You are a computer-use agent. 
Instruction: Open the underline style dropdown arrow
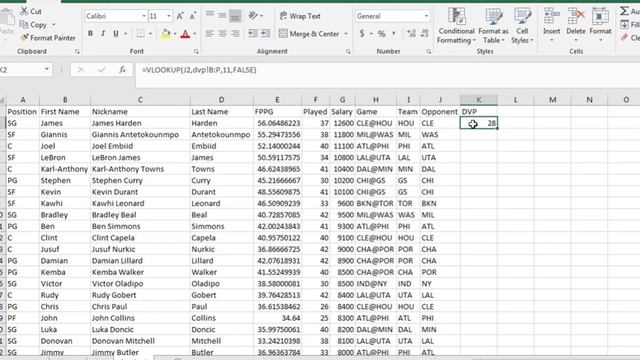click(126, 33)
